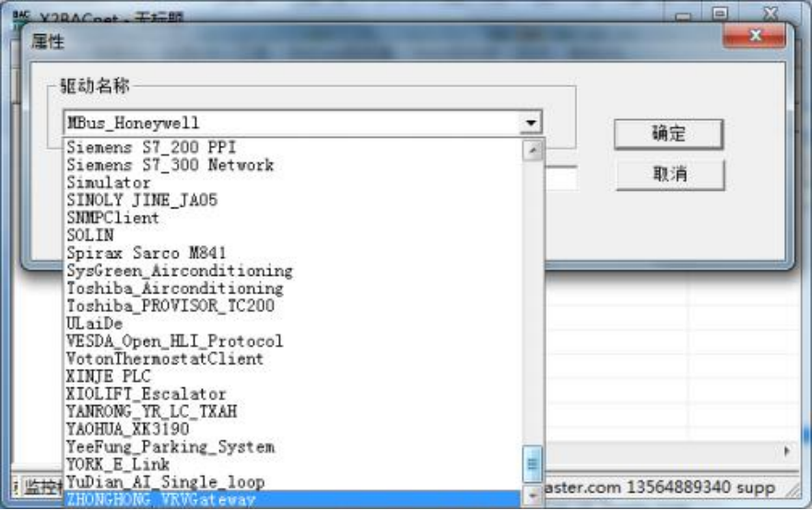Select highlighted ZHONGHONG_VRVGateway entry
The image size is (812, 510).
(292, 500)
